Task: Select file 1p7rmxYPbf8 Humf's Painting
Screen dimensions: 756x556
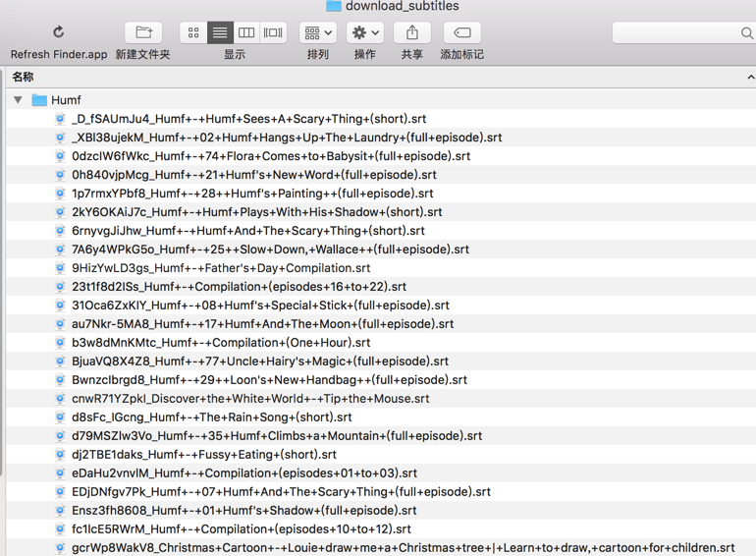Action: (x=252, y=194)
